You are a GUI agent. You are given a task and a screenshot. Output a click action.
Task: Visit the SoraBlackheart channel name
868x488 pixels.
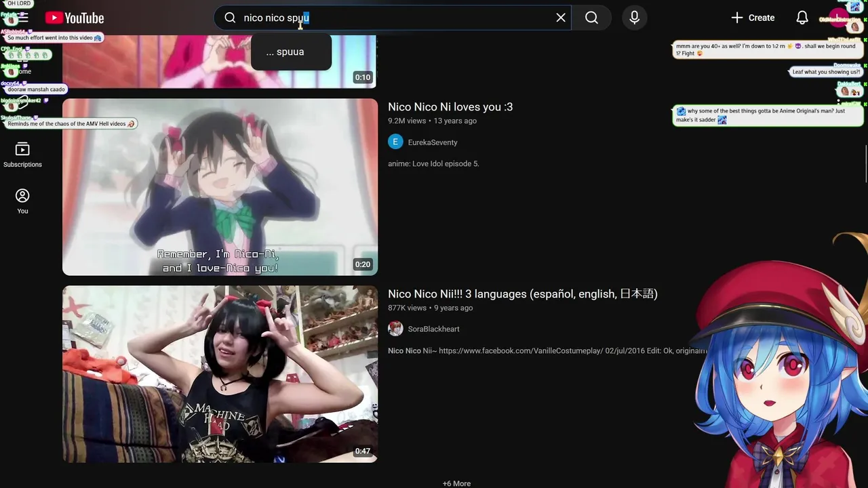coord(434,329)
